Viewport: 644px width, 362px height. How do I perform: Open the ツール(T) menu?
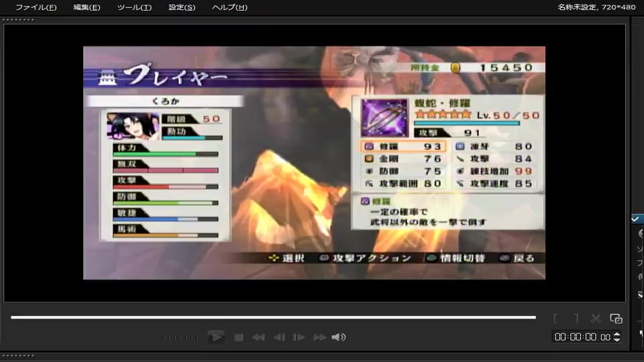tap(134, 7)
